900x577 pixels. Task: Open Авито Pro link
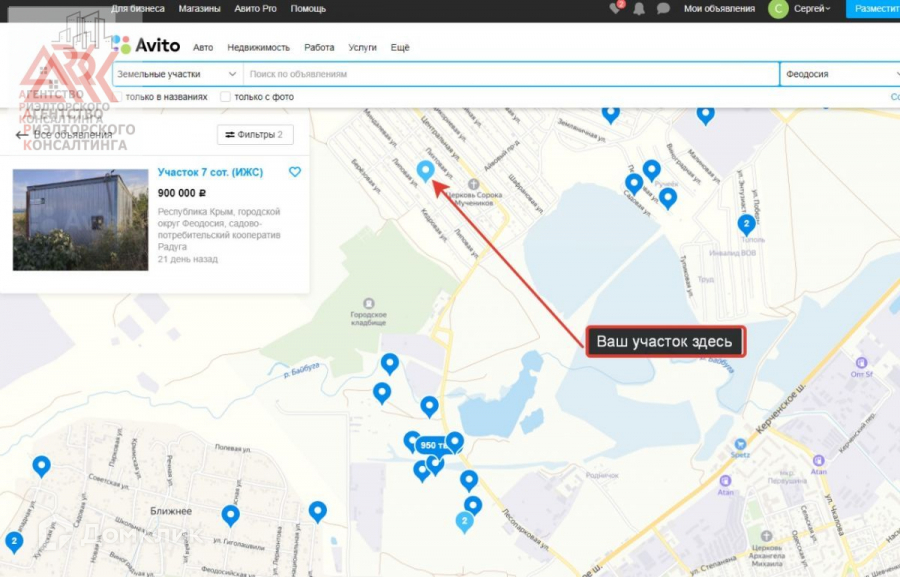255,9
